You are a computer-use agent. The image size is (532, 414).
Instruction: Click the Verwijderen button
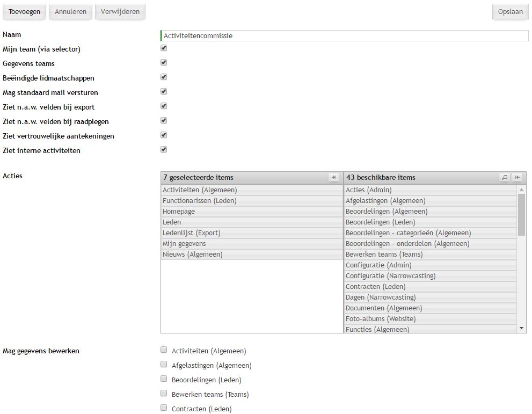click(x=120, y=12)
